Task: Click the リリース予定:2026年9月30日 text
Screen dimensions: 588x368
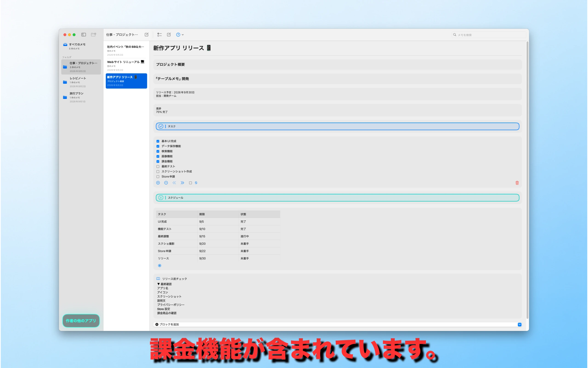Action: click(175, 92)
